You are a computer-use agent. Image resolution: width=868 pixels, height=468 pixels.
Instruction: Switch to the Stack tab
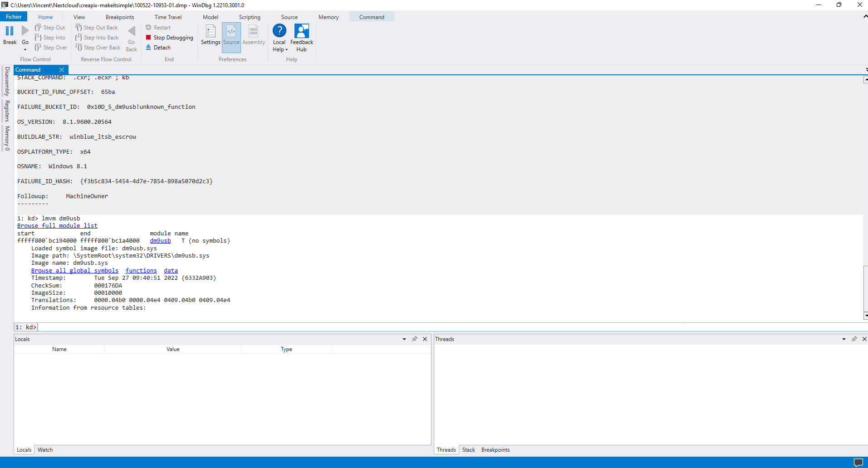click(x=468, y=450)
